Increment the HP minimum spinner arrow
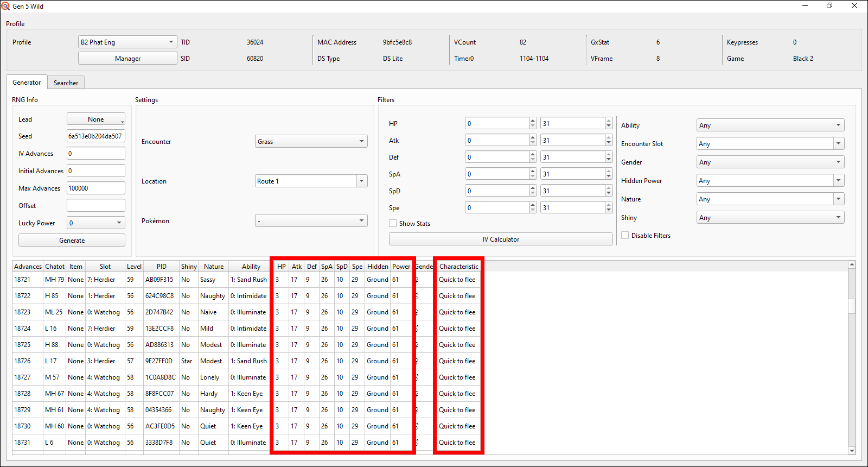This screenshot has width=868, height=467. [x=533, y=121]
